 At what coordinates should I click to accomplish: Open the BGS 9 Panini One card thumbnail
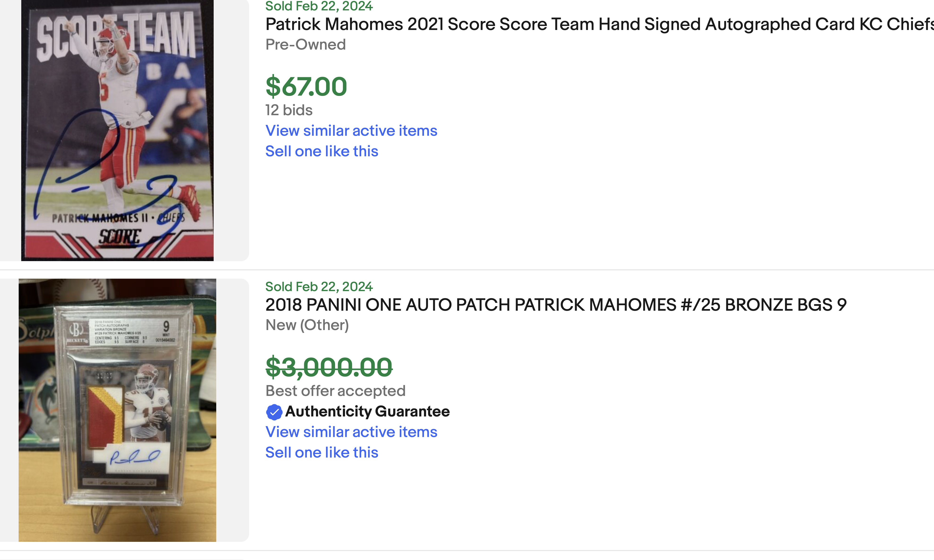[x=117, y=410]
